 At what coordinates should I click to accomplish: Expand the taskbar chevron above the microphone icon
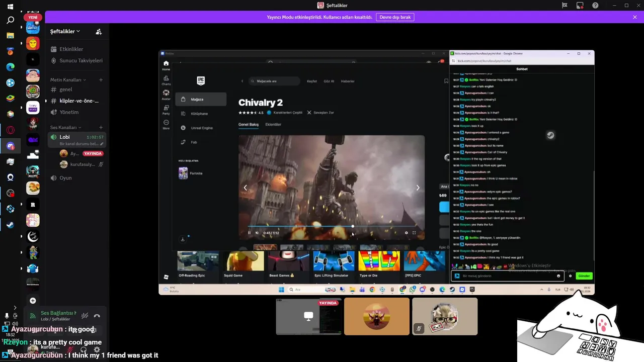(15, 308)
